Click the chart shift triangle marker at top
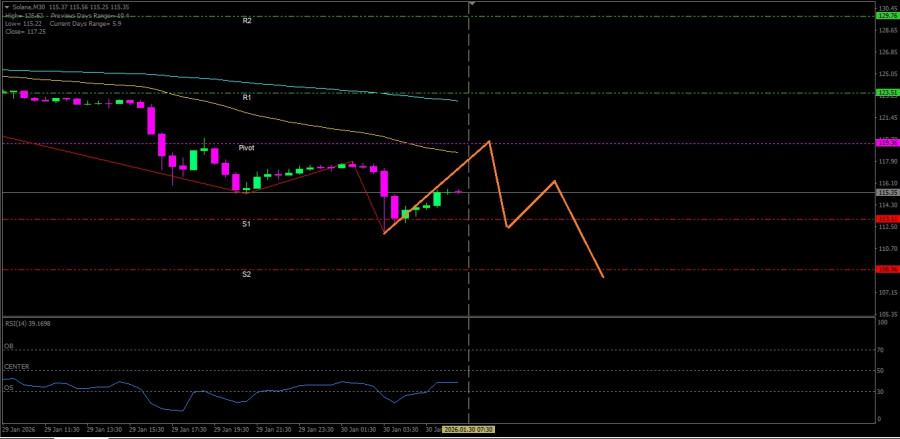This screenshot has width=900, height=439. [472, 5]
